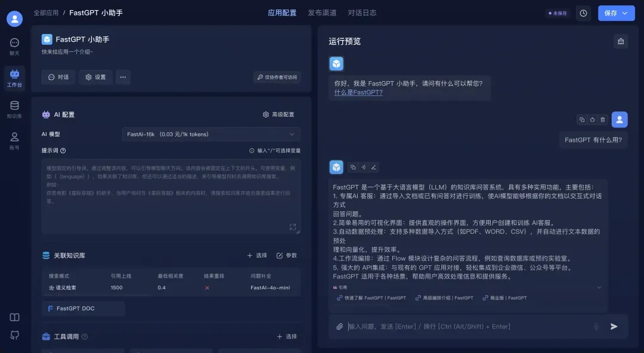
Task: Click the FastGPT DOC knowledge base chip
Action: point(83,309)
